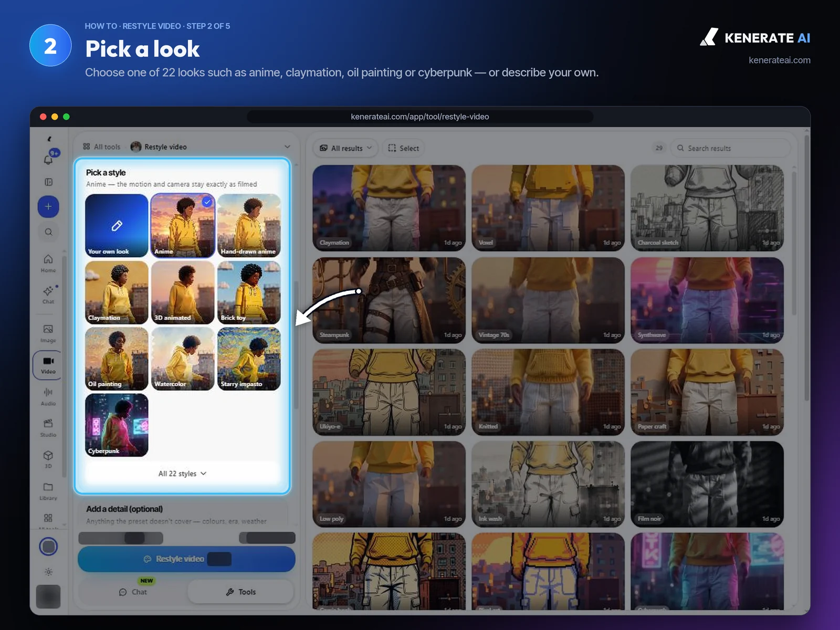Click All tools breadcrumb
Screen dimensions: 840x630
[x=102, y=147]
